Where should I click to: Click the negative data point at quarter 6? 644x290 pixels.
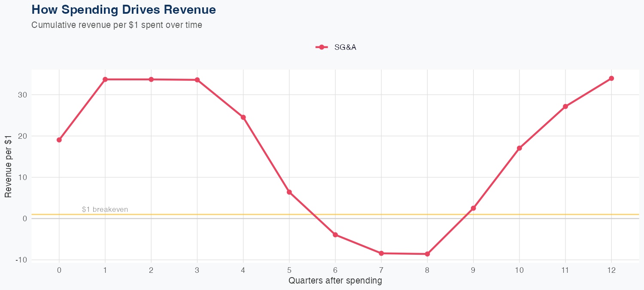[335, 235]
